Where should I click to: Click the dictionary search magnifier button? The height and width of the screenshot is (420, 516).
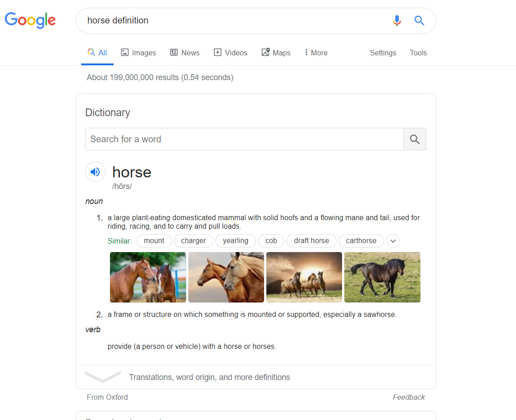click(x=415, y=139)
